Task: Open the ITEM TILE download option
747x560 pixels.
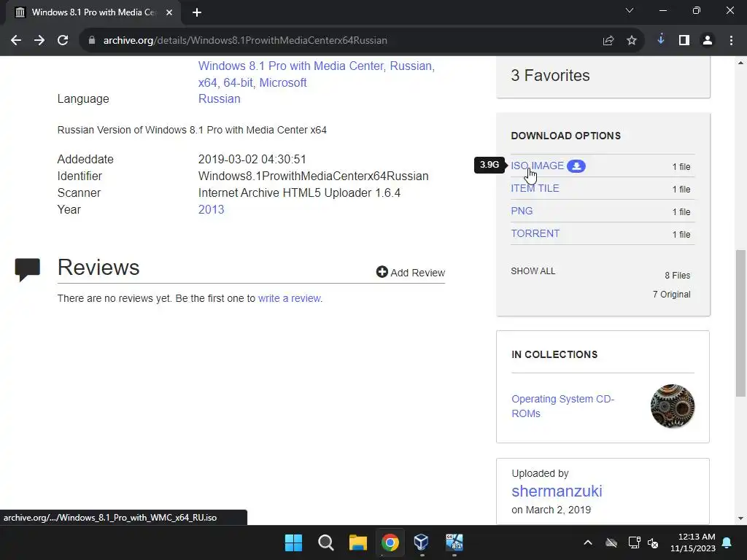Action: pyautogui.click(x=535, y=188)
